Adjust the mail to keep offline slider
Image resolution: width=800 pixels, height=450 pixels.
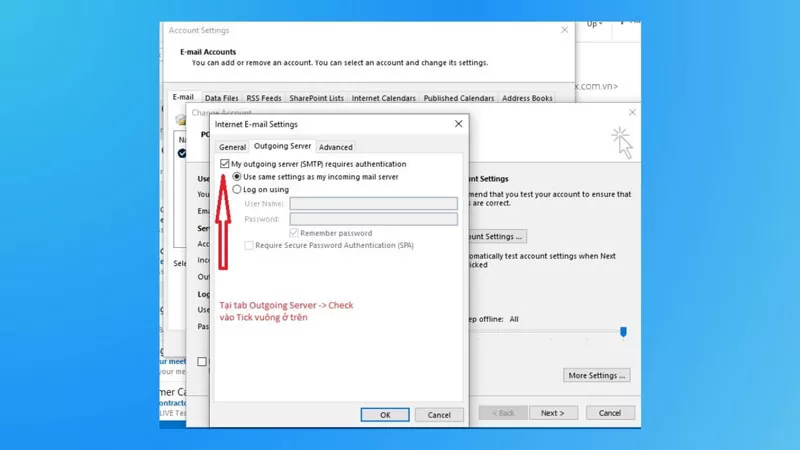coord(623,332)
